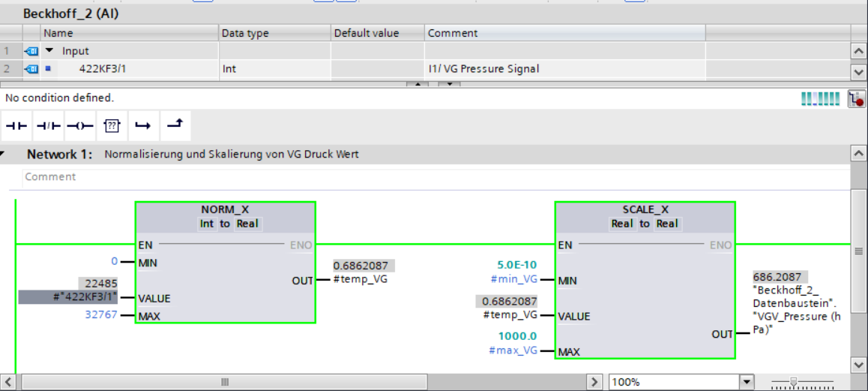
Task: Collapse the Input section in interface table
Action: pyautogui.click(x=50, y=51)
